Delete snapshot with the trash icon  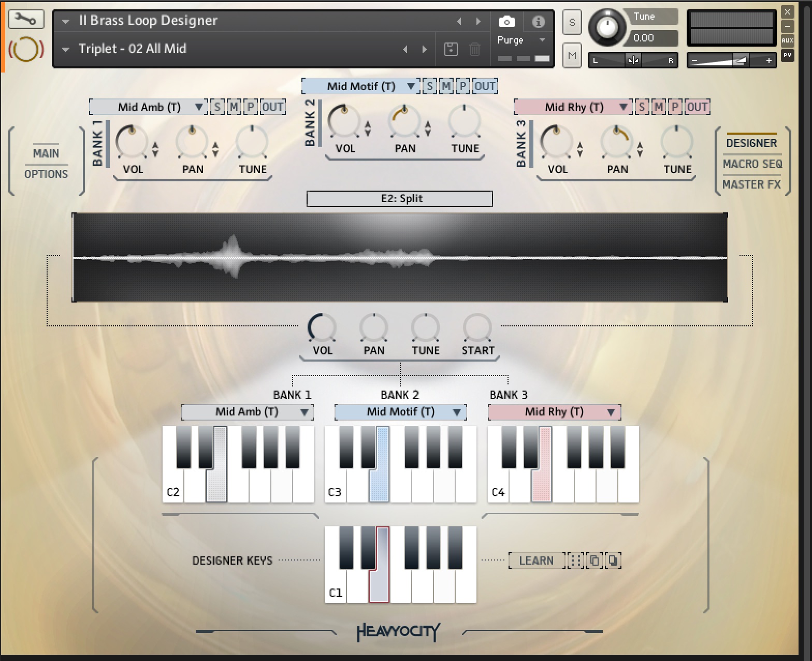(474, 49)
